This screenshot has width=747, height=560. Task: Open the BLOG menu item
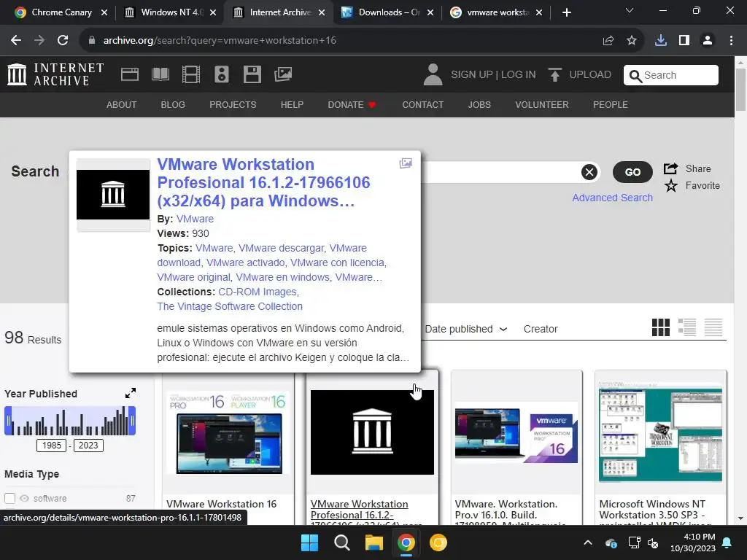(173, 105)
